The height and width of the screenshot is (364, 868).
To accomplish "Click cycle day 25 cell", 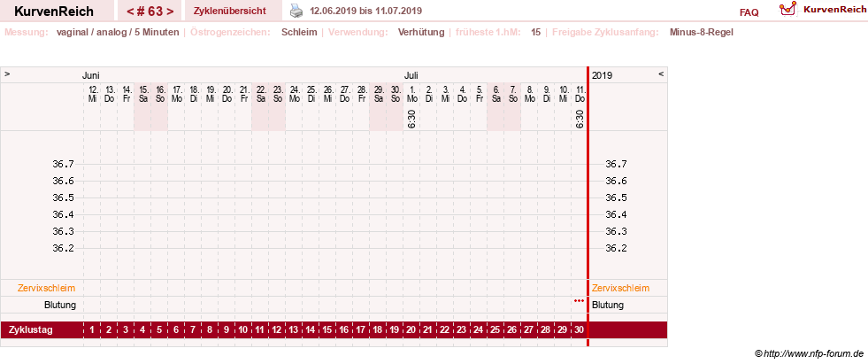I will tap(495, 330).
